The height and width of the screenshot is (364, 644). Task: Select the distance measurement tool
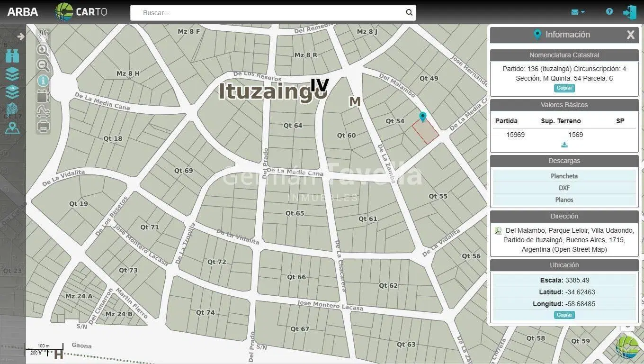tap(43, 111)
